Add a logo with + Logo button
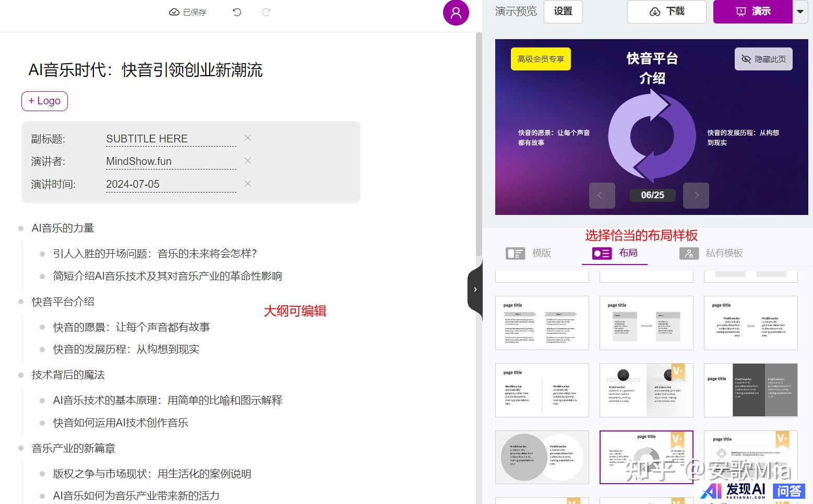Viewport: 813px width, 504px height. [44, 101]
